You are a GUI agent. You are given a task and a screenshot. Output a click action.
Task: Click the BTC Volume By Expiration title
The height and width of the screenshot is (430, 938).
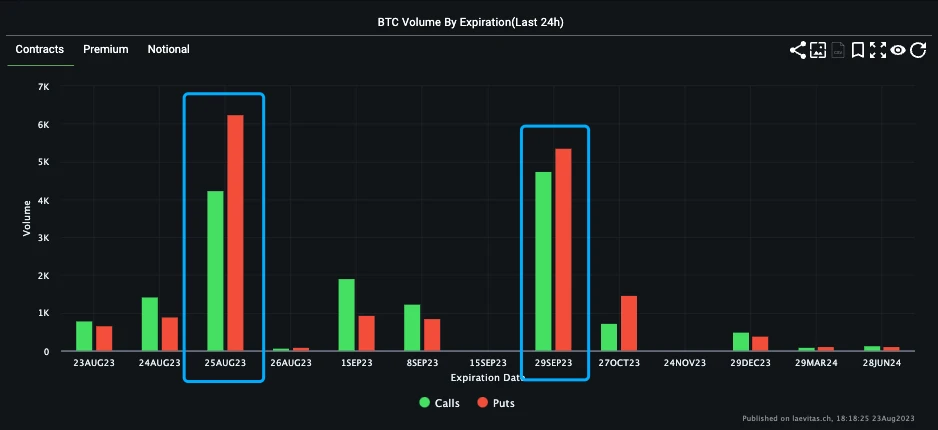(470, 22)
